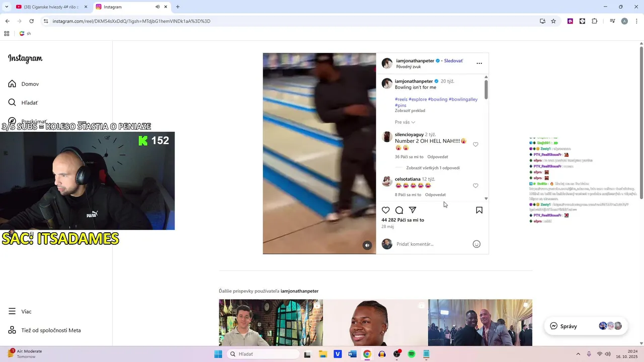
Task: Reply to celsotatiana's comment
Action: click(x=435, y=195)
